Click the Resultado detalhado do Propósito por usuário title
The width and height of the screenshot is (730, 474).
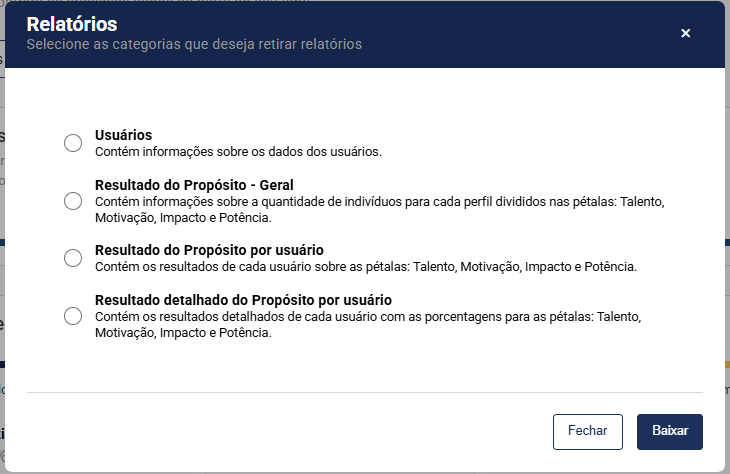(242, 300)
